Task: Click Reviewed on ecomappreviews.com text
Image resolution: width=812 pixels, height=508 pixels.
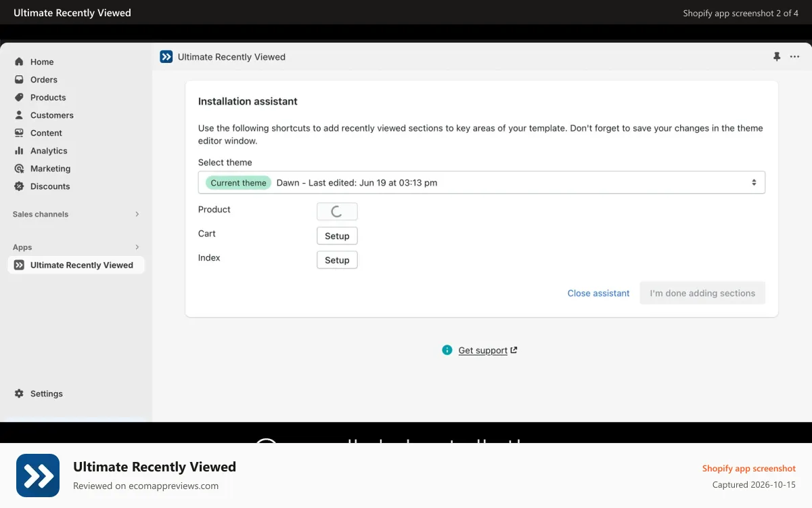Action: [145, 486]
